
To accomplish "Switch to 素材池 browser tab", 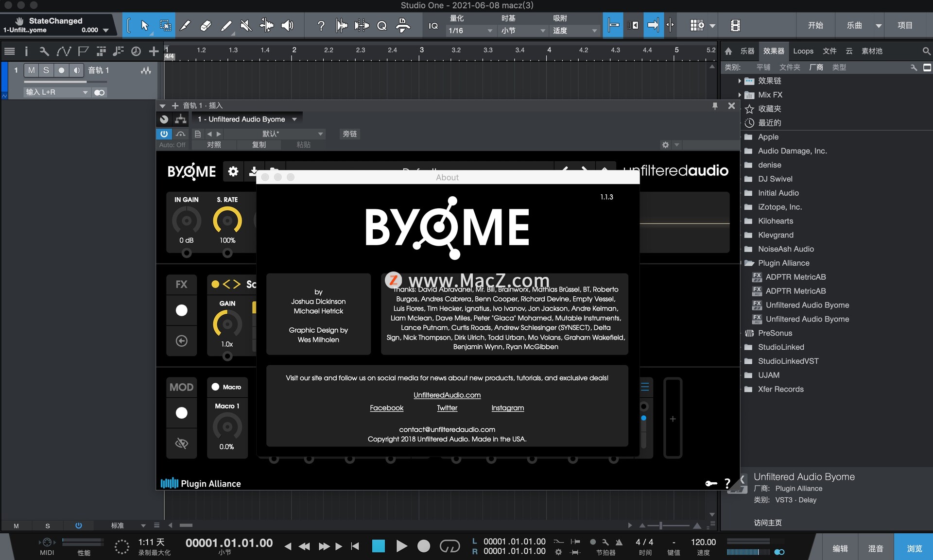I will point(872,51).
